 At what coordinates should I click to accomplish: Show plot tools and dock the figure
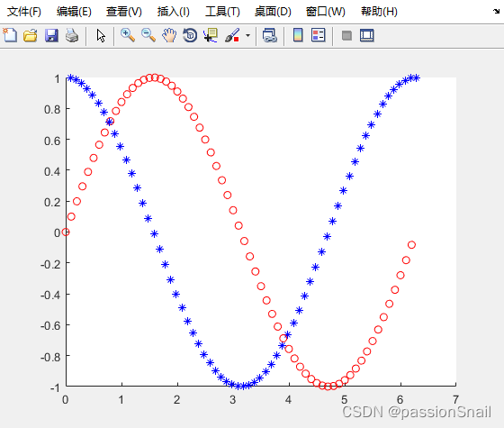(367, 35)
